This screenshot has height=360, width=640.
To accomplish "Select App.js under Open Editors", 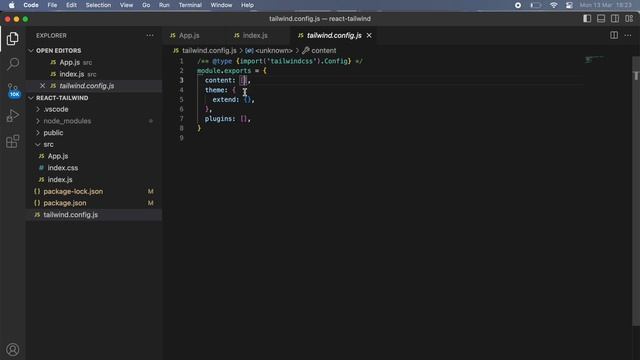I will pos(94,62).
